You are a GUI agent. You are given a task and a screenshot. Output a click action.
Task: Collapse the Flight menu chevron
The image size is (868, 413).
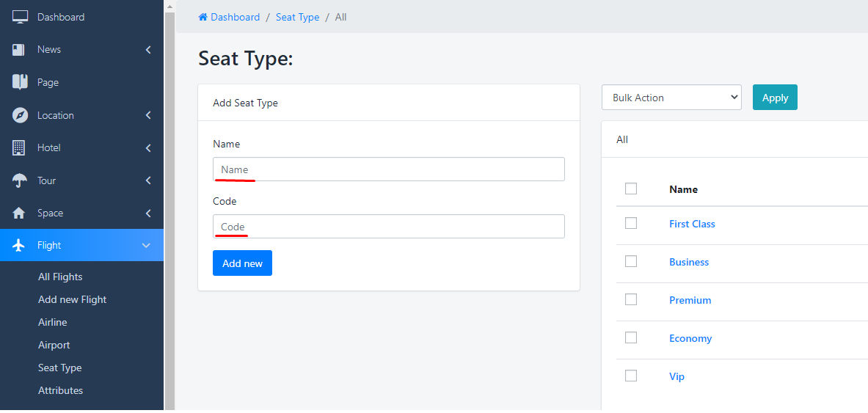[146, 245]
